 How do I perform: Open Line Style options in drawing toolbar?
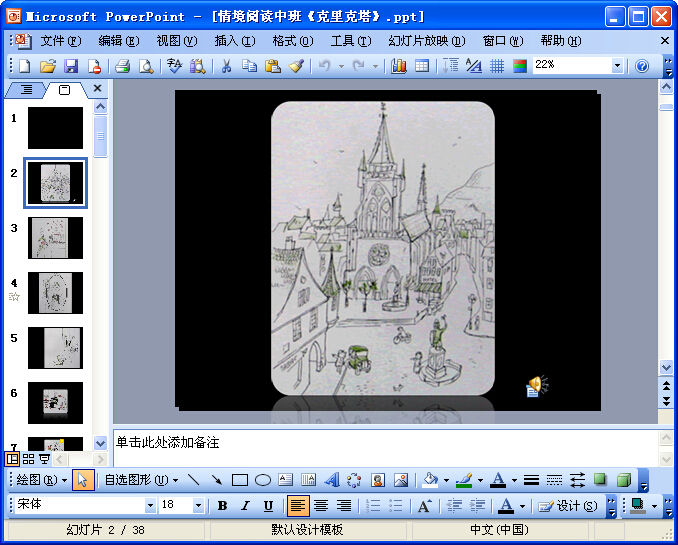[531, 480]
